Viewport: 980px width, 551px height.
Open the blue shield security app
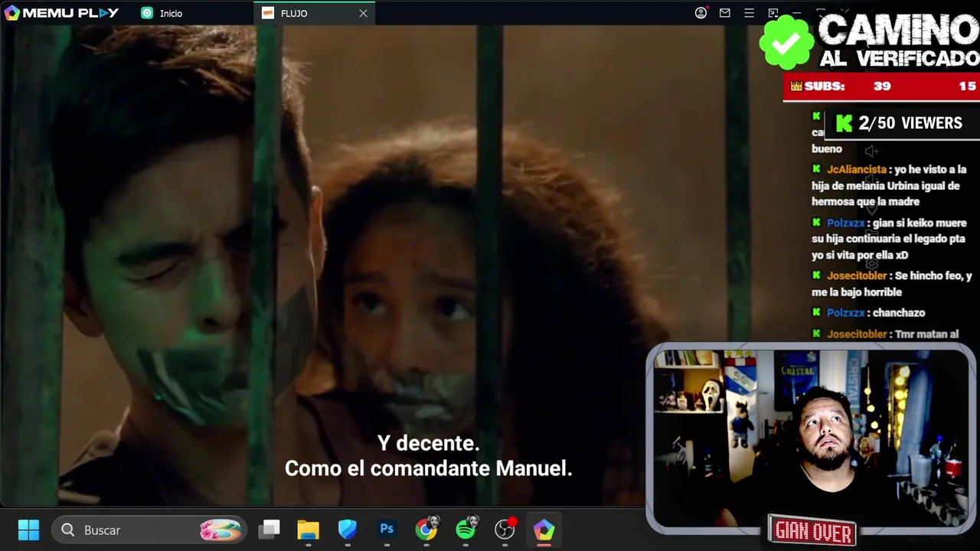(348, 530)
